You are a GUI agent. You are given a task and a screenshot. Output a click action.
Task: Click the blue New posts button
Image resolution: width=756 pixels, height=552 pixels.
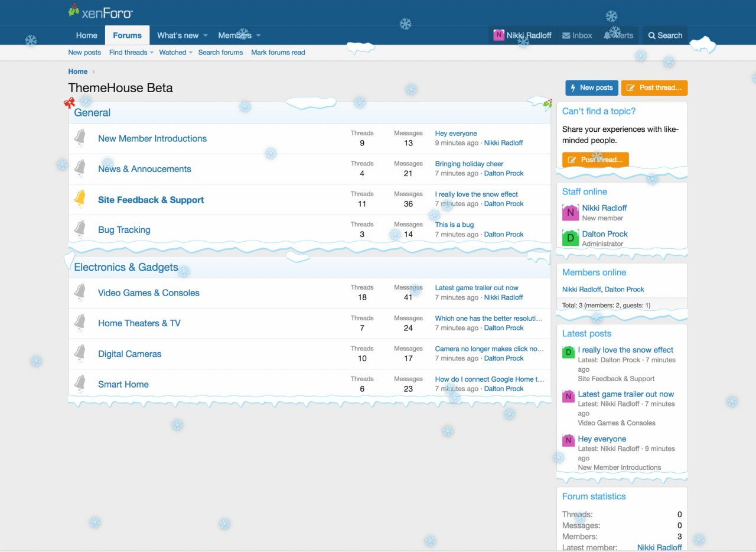point(591,87)
